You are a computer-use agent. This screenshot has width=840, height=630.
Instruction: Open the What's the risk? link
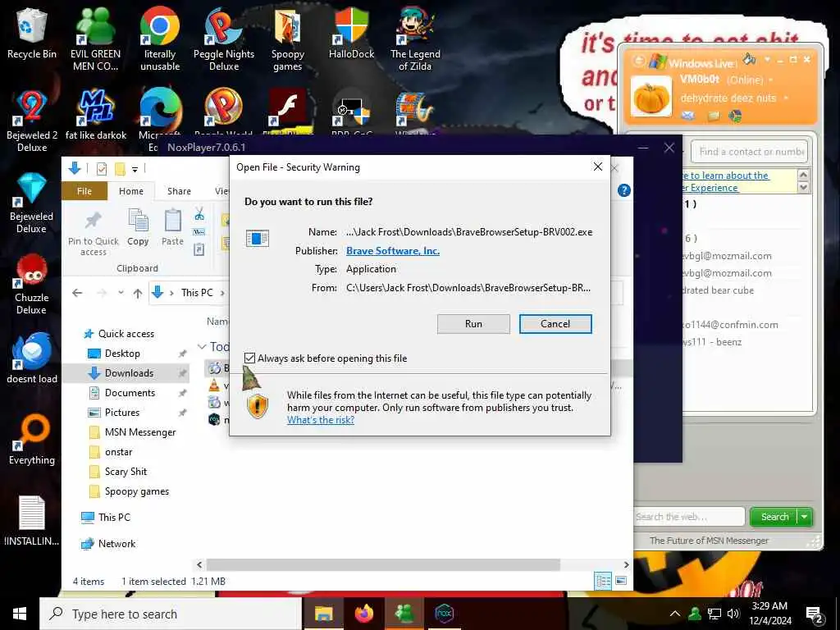[x=321, y=420]
